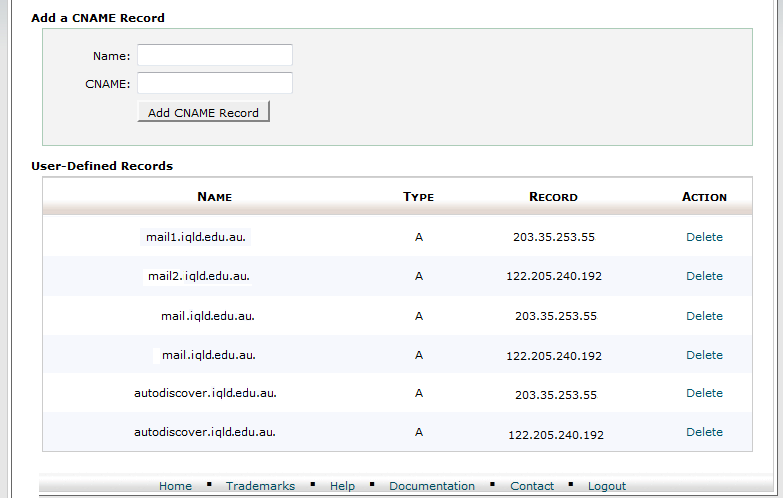Viewport: 783px width, 498px height.
Task: Select the type A cell in mail1 row
Action: tap(418, 237)
